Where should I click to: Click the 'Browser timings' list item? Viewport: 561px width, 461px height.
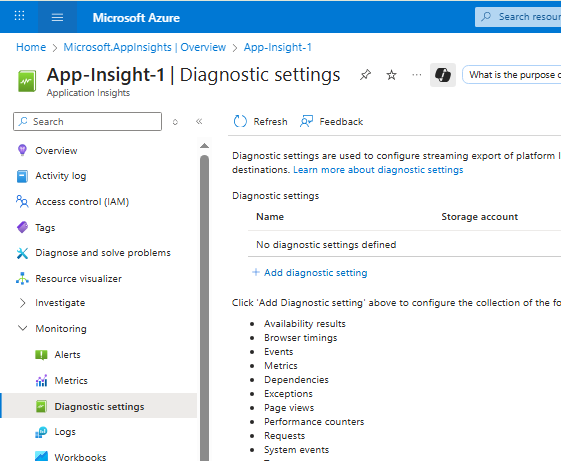[301, 338]
